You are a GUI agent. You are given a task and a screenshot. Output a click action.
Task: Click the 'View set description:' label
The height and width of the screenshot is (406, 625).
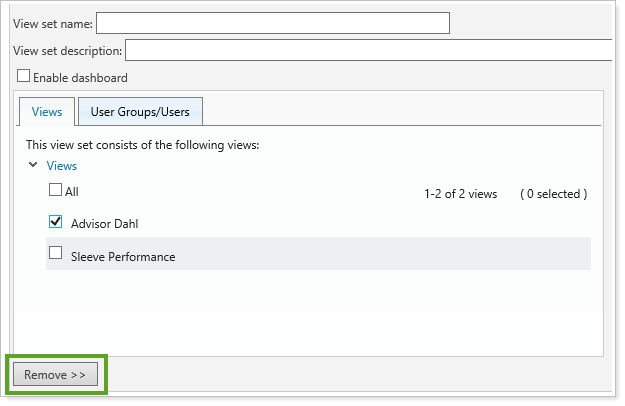[67, 51]
